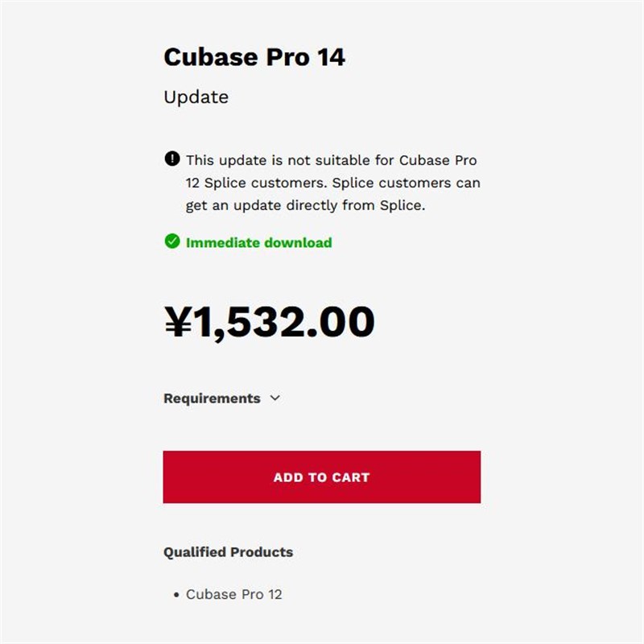The height and width of the screenshot is (644, 644).
Task: Select the Cubase Pro 12 list item
Action: [x=233, y=595]
